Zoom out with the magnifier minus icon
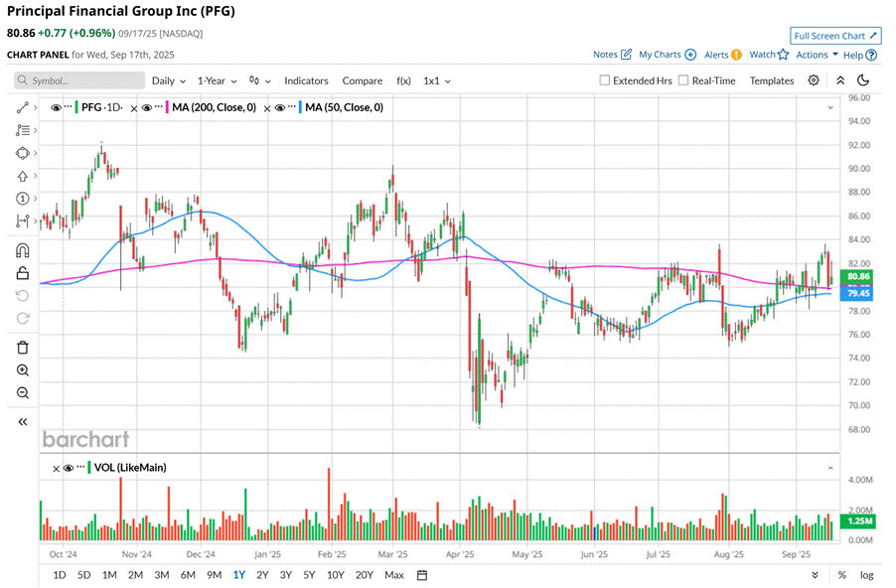This screenshot has height=588, width=896. tap(22, 393)
